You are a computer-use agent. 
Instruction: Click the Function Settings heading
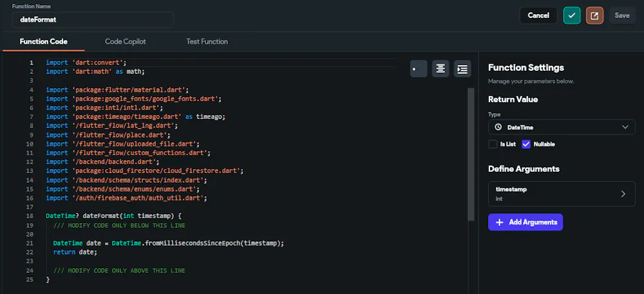pyautogui.click(x=526, y=68)
